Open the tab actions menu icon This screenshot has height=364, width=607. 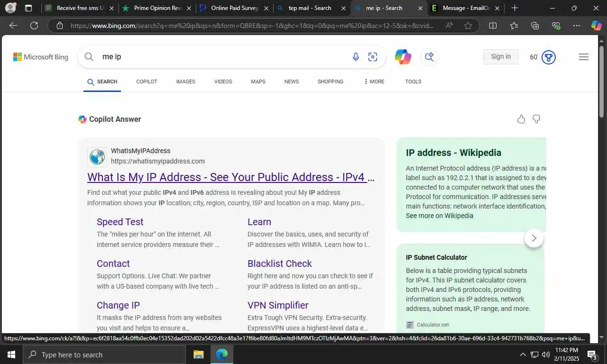click(28, 8)
